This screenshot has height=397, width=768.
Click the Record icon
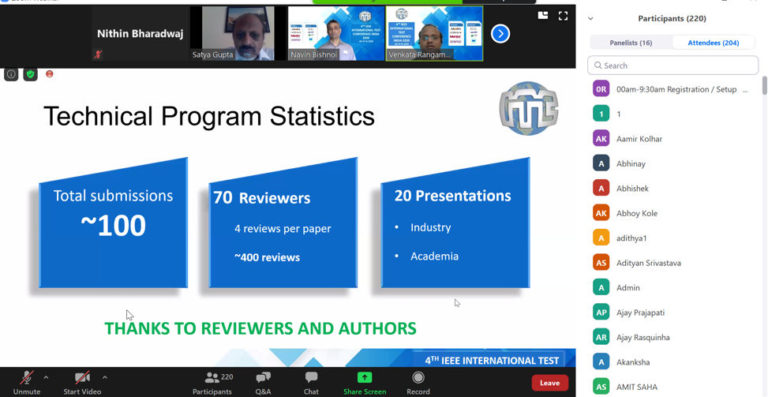point(418,377)
